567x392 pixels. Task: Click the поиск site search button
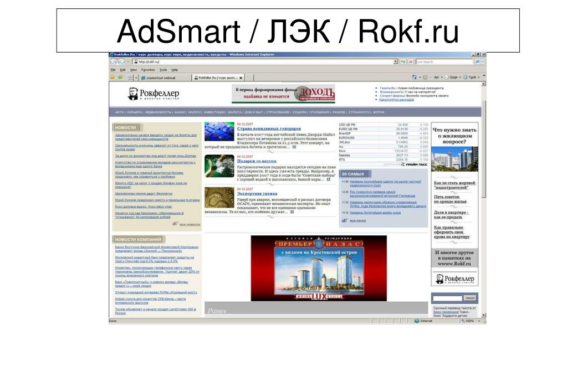[x=470, y=298]
